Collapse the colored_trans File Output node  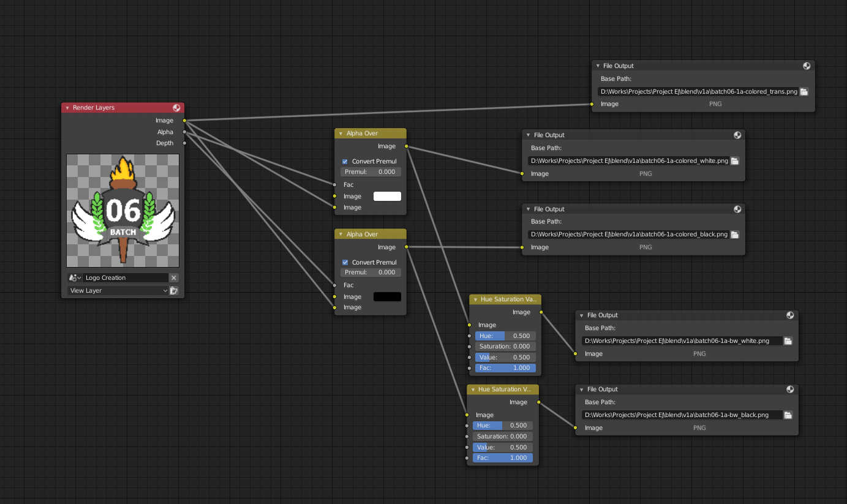(598, 66)
